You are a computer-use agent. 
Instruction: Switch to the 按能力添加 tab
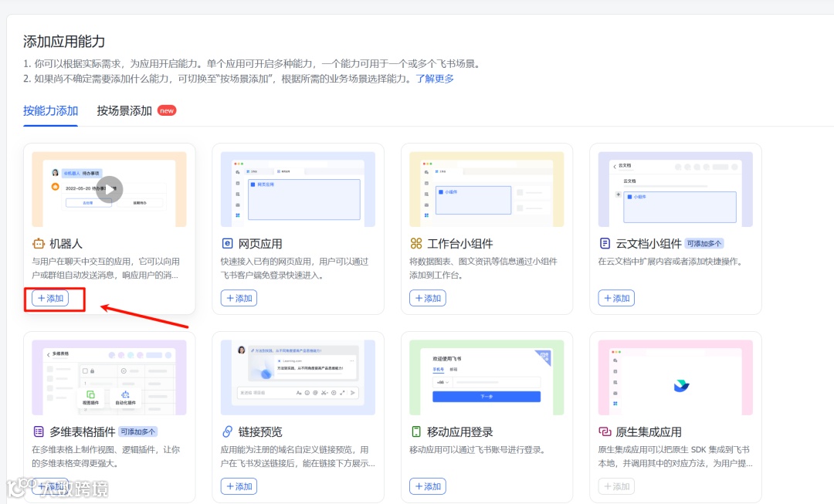(x=50, y=110)
